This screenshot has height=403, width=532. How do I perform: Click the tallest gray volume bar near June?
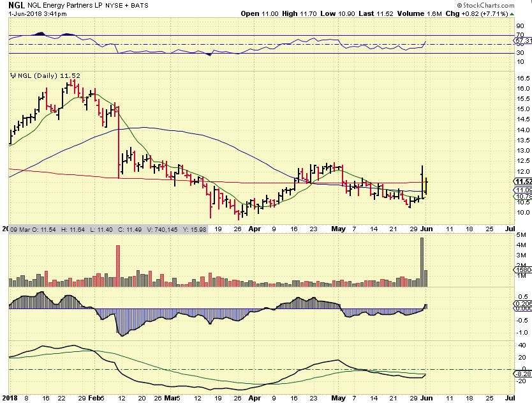pyautogui.click(x=422, y=262)
